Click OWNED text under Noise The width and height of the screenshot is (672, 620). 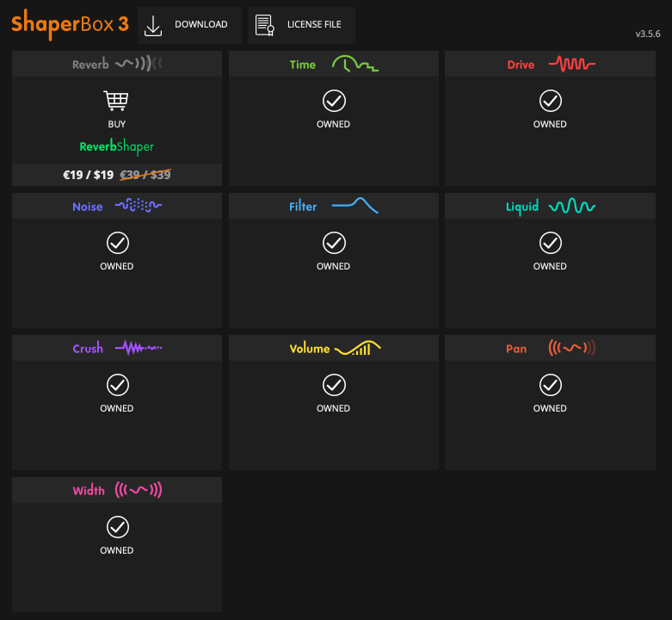116,266
